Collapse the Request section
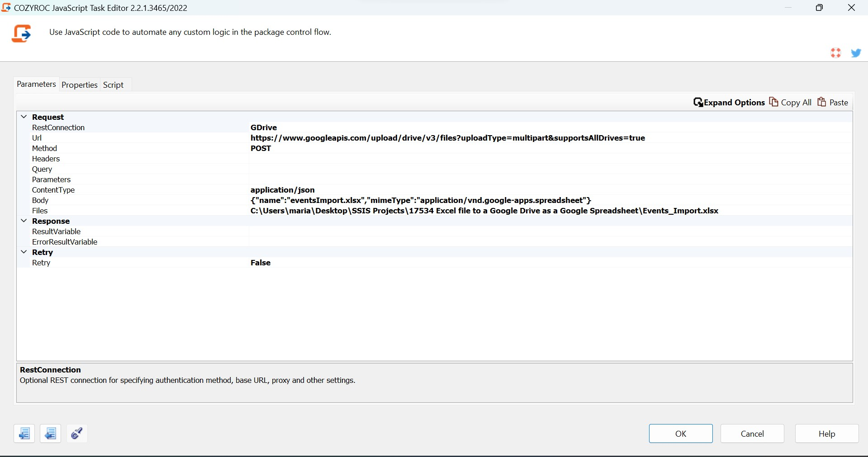The height and width of the screenshot is (457, 868). tap(24, 117)
